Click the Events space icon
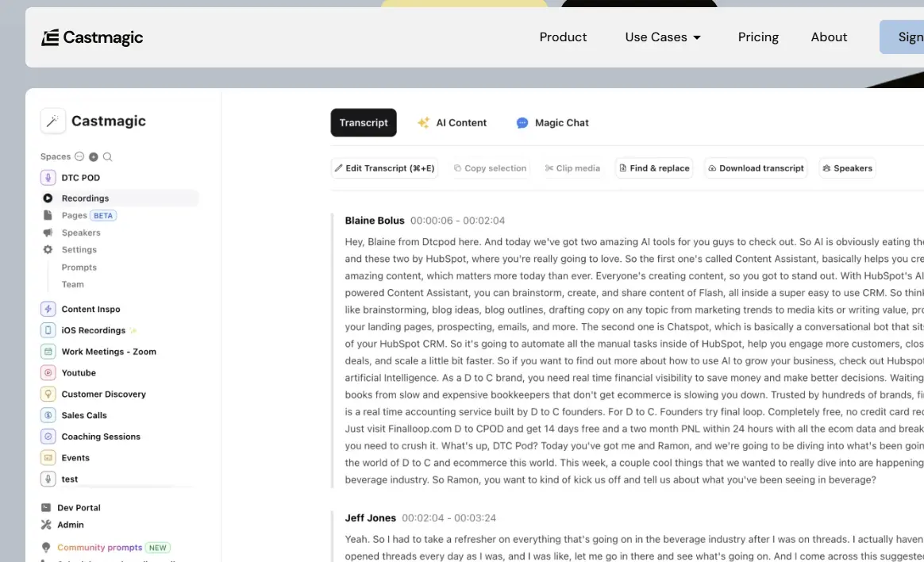924x562 pixels. tap(48, 457)
